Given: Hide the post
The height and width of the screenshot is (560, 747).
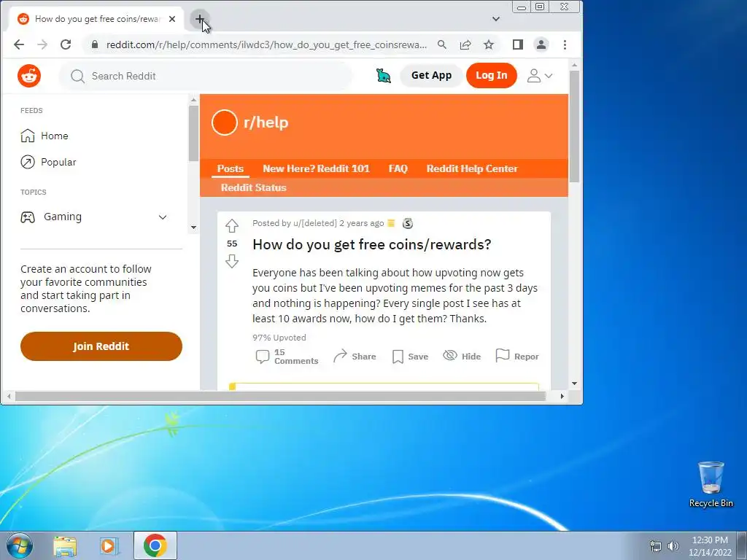Looking at the screenshot, I should [x=462, y=356].
